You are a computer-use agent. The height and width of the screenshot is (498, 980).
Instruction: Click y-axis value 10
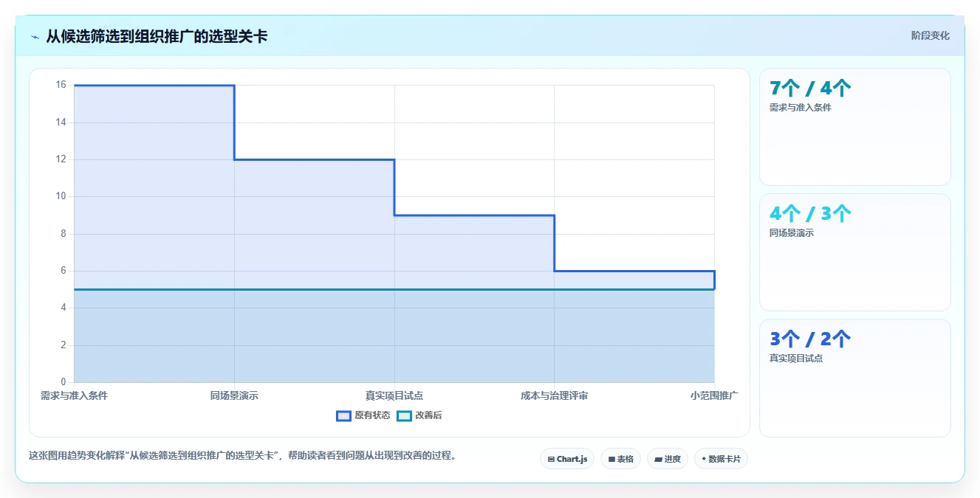point(61,196)
